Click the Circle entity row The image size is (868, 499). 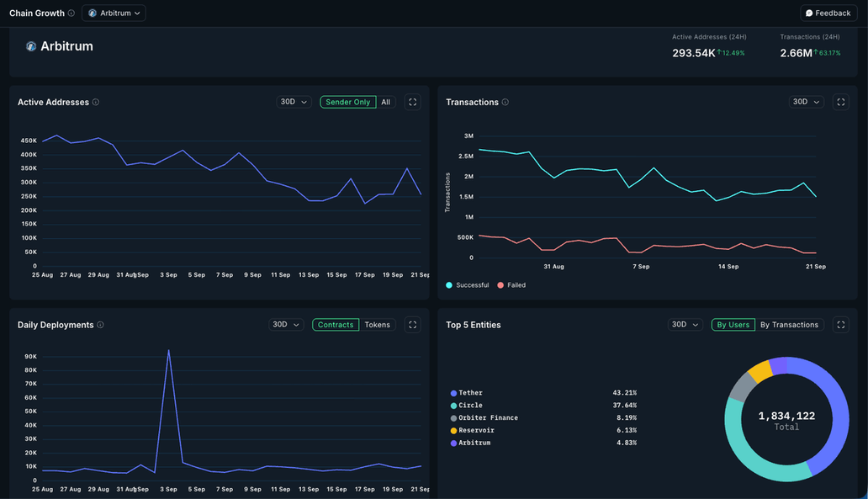pyautogui.click(x=543, y=406)
